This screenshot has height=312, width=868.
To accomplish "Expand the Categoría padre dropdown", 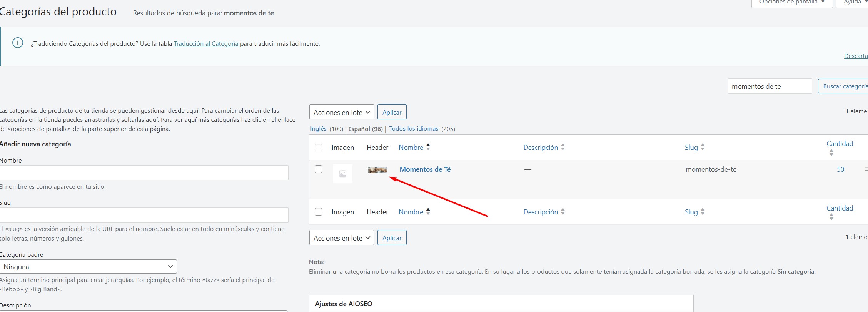I will (88, 267).
